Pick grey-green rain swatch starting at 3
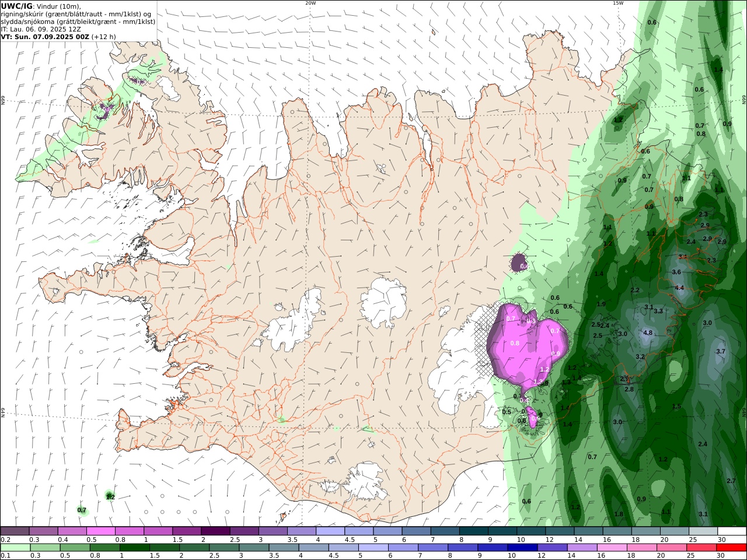Viewport: 747px width, 560px height. coord(254,548)
